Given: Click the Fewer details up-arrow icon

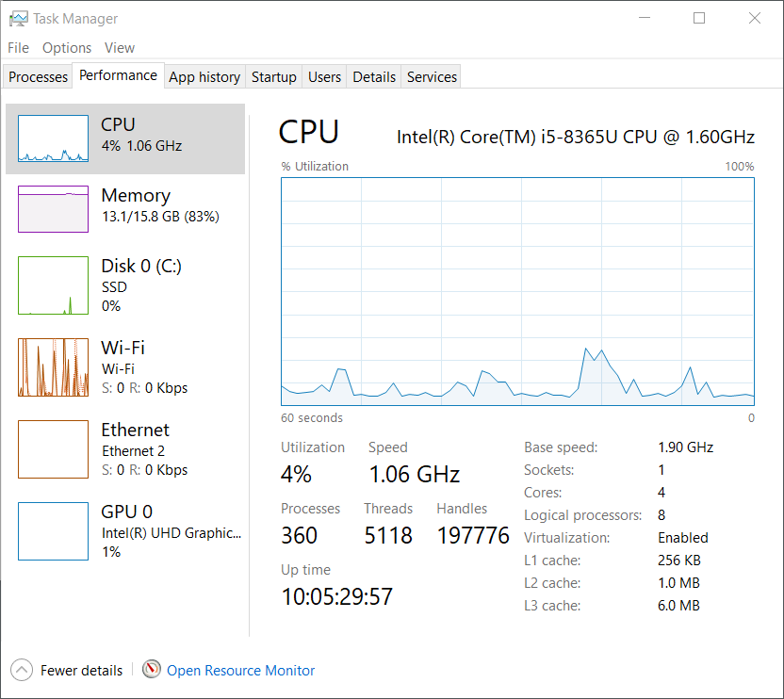Looking at the screenshot, I should pyautogui.click(x=22, y=670).
